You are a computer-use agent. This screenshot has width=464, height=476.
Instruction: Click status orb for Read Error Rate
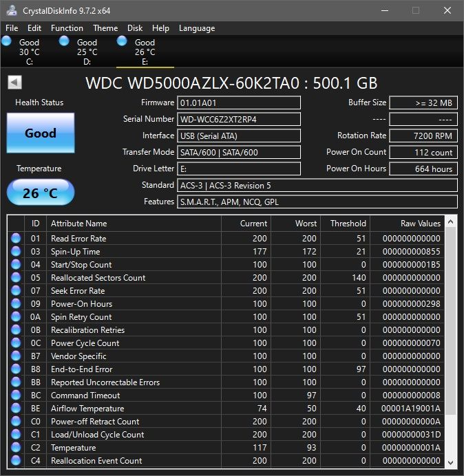pyautogui.click(x=16, y=239)
